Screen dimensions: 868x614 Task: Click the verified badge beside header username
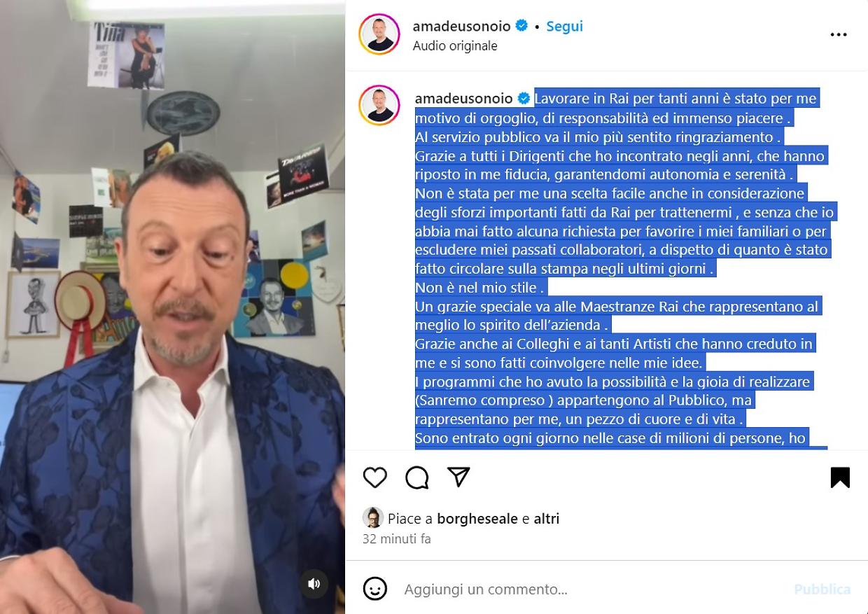[x=521, y=26]
